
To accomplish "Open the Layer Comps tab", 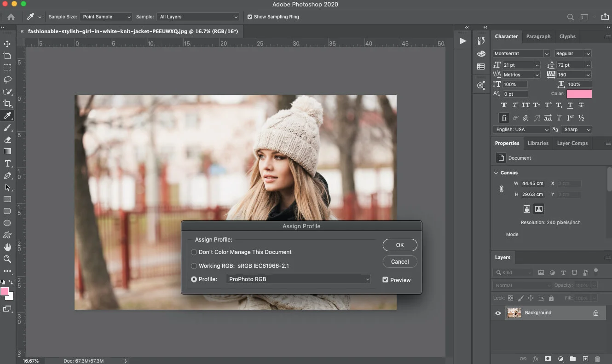I will coord(572,143).
